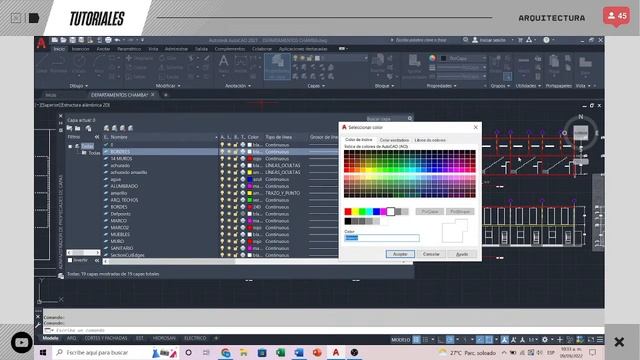Click the Undo arrow in quick access toolbar
Screen dimensions: 640x360
click(118, 40)
